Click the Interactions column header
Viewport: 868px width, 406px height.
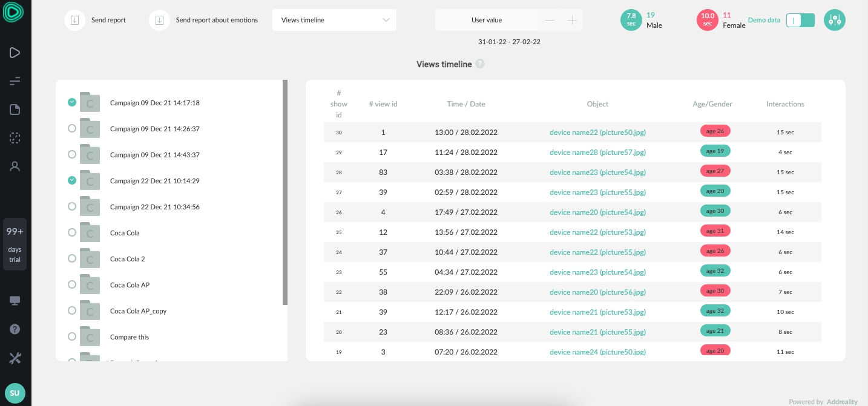785,104
